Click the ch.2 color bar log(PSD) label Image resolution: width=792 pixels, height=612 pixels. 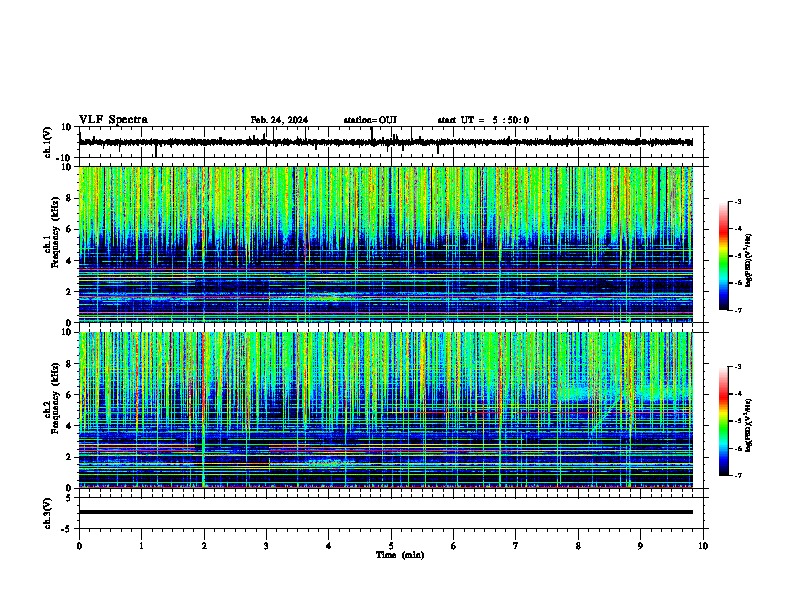point(749,425)
